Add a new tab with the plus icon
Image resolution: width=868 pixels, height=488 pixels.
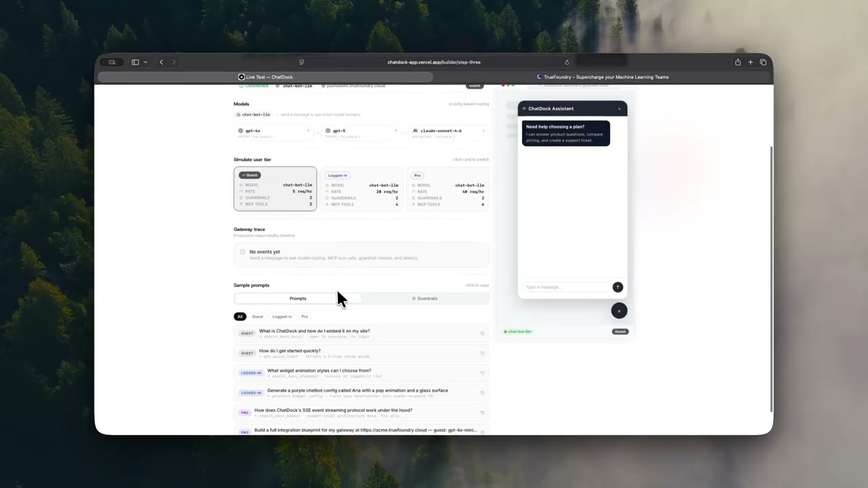[x=750, y=62]
